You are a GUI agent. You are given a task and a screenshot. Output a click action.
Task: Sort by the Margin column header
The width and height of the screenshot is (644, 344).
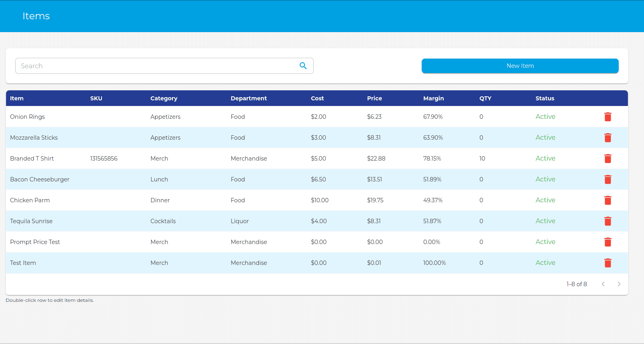(x=433, y=98)
